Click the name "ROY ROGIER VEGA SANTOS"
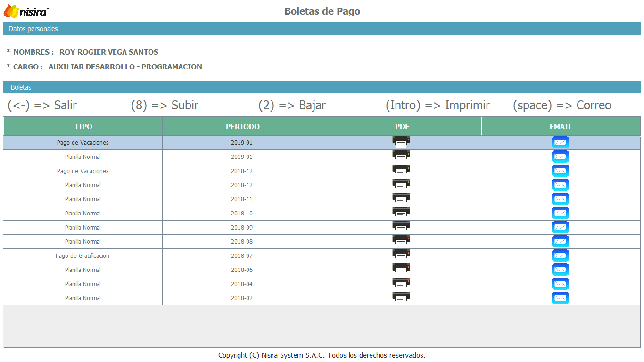The height and width of the screenshot is (362, 644). tap(109, 52)
